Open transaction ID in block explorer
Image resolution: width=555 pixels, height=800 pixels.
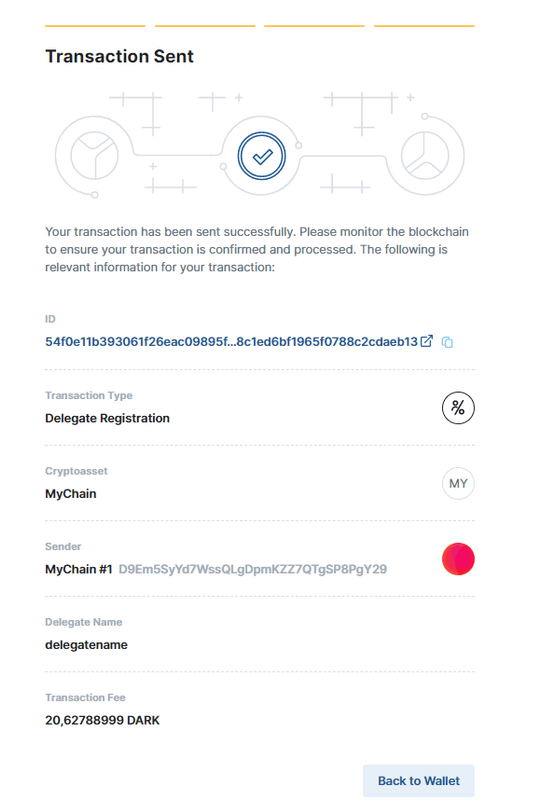(426, 341)
